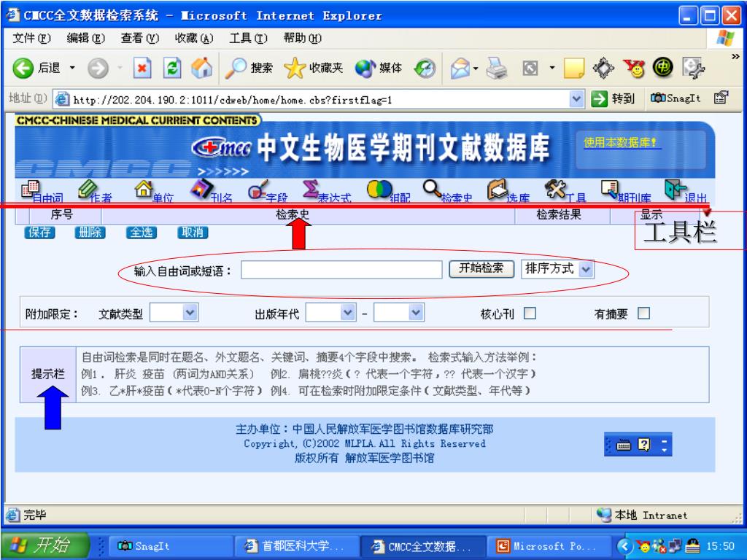Click the Windows 开始 start button
This screenshot has height=560, width=747.
[45, 545]
